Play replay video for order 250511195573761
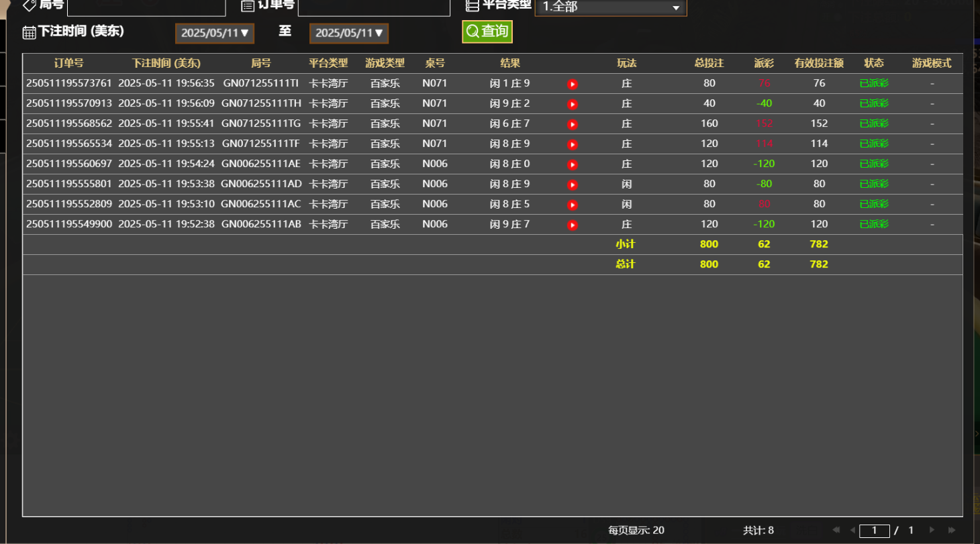Image resolution: width=980 pixels, height=544 pixels. tap(572, 84)
